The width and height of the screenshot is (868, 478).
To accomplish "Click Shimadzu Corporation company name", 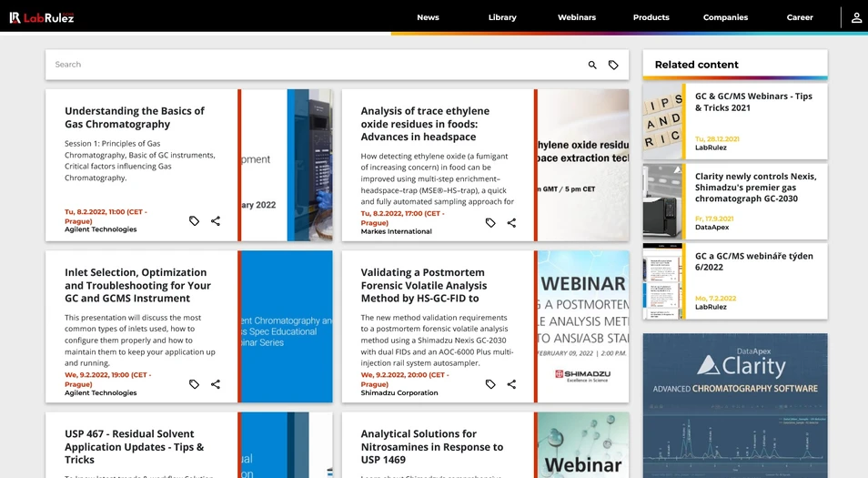I will pos(399,392).
